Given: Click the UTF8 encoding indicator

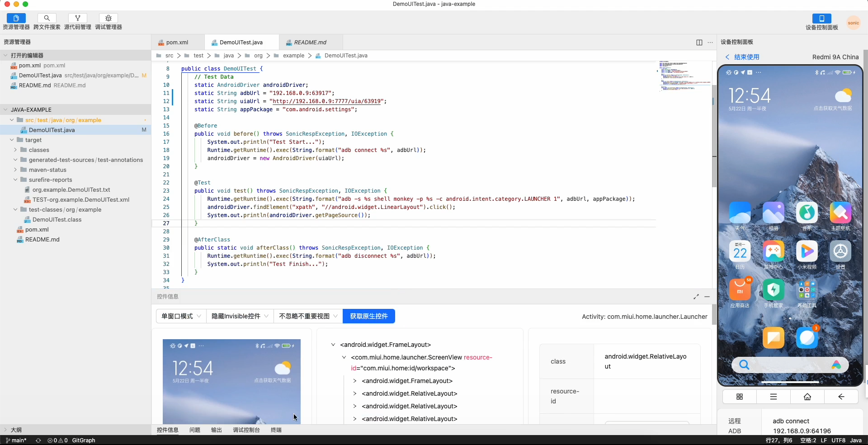Looking at the screenshot, I should 838,440.
